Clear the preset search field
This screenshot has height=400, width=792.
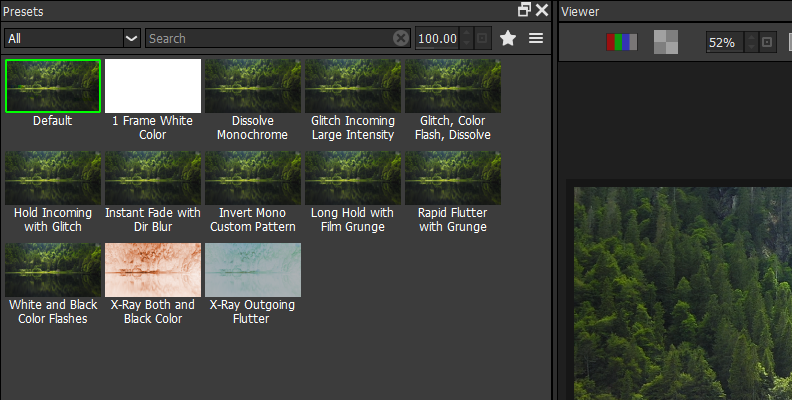(400, 38)
